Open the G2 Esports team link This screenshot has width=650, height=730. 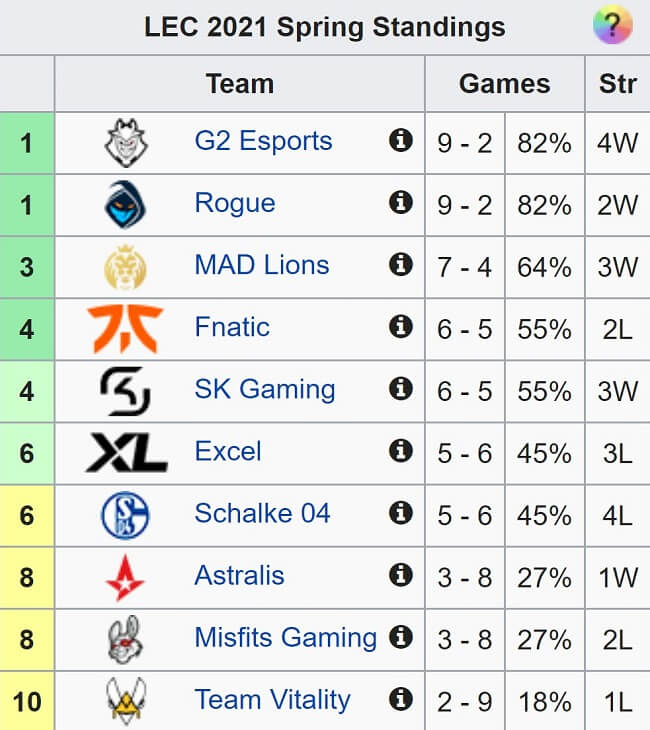(263, 141)
